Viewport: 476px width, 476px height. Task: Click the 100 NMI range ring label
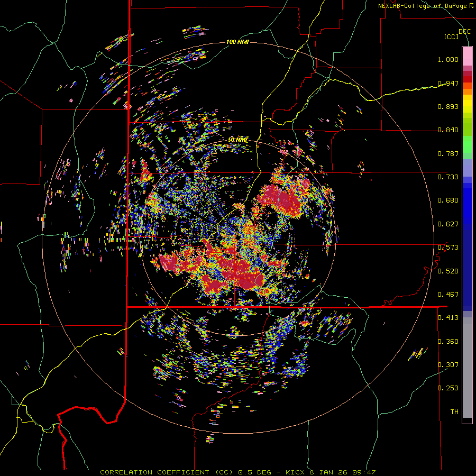(x=237, y=42)
